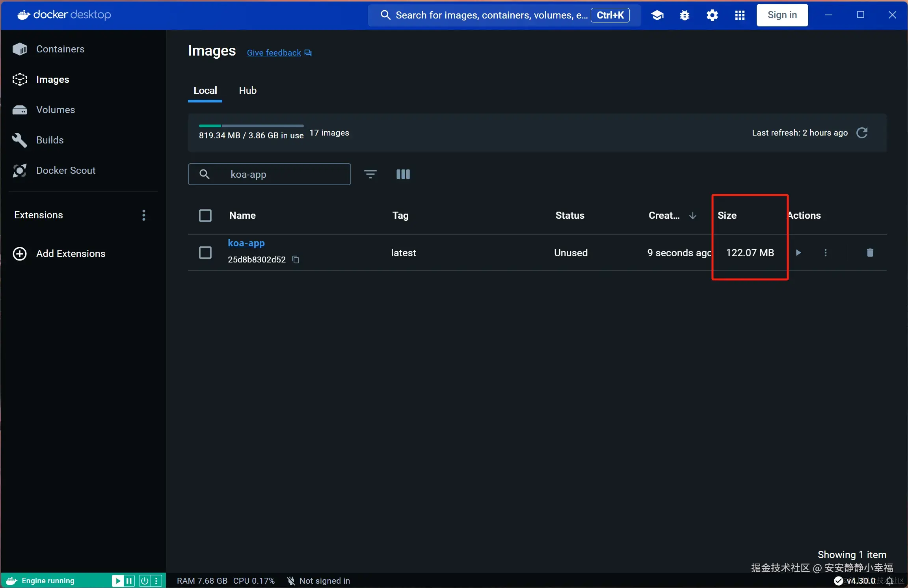
Task: Open the Learning center graduation cap icon
Action: (657, 15)
